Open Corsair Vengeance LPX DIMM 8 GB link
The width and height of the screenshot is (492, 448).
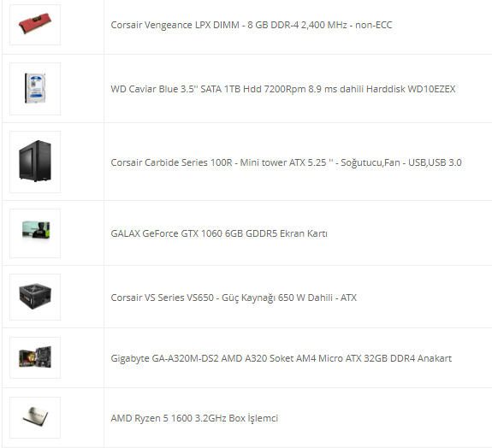(x=252, y=25)
